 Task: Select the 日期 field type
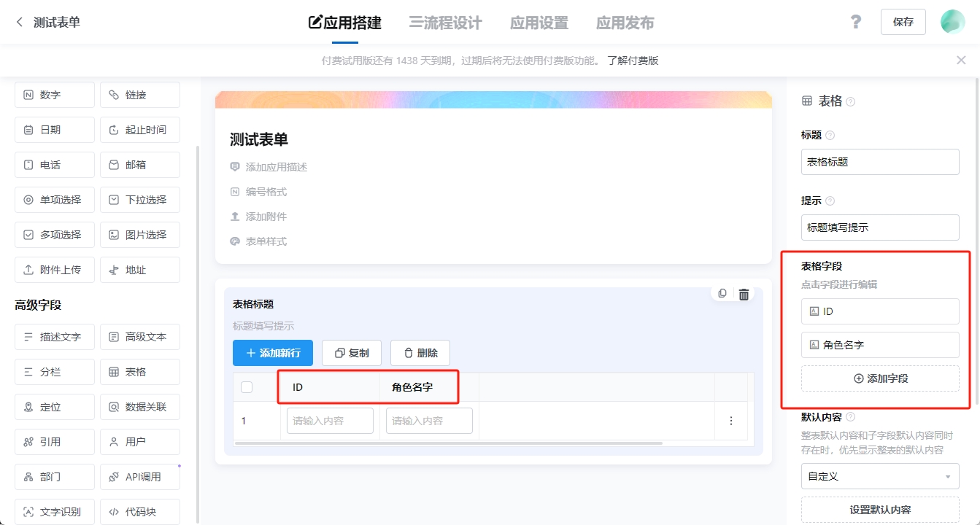54,129
